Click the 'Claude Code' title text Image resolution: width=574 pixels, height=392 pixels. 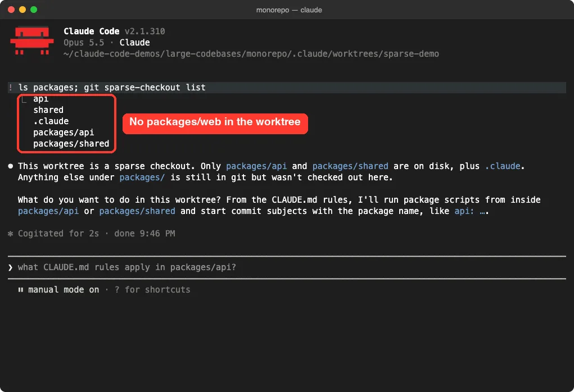(x=92, y=31)
